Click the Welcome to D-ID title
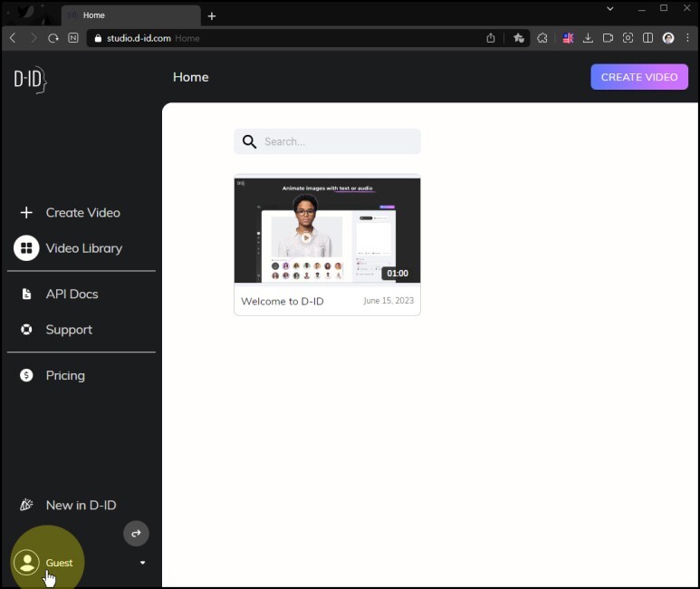The image size is (700, 589). pyautogui.click(x=283, y=301)
